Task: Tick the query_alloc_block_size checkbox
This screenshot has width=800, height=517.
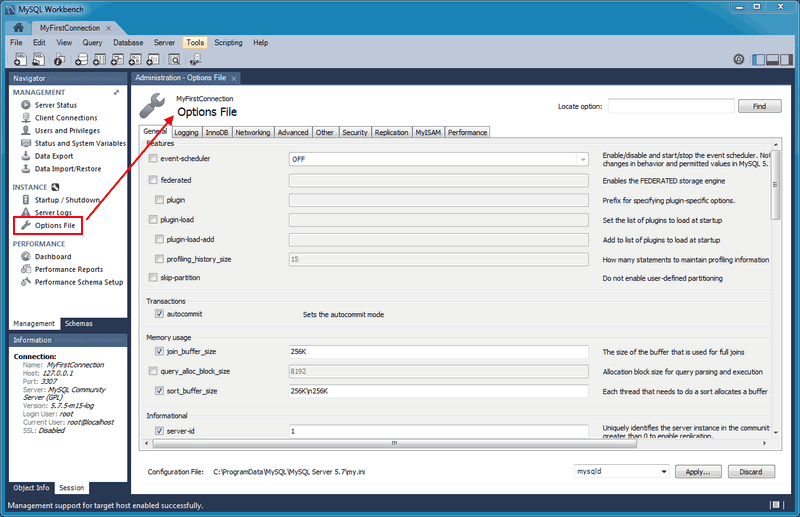Action: [x=153, y=371]
